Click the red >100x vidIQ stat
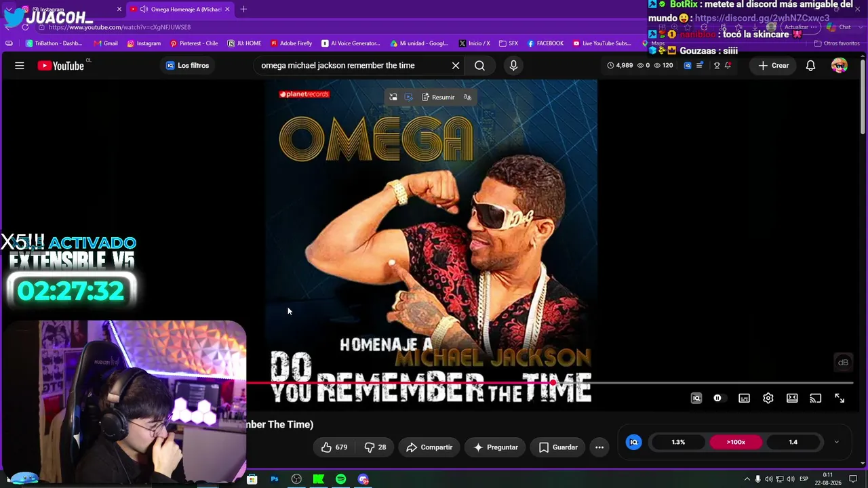 point(736,443)
